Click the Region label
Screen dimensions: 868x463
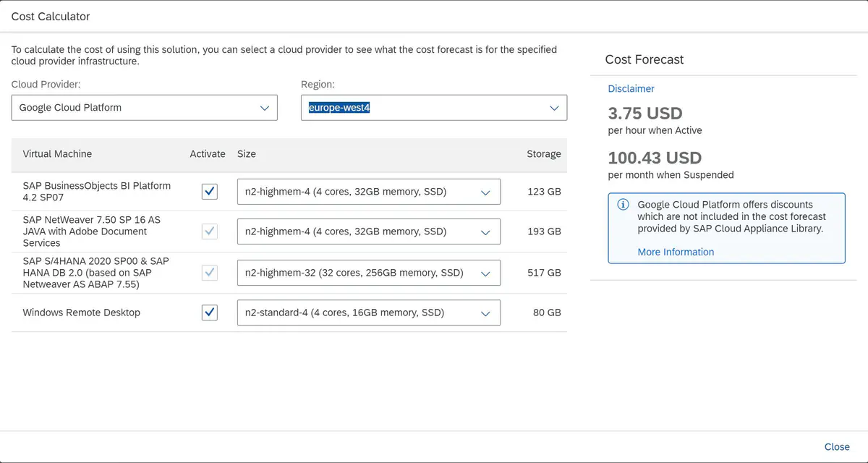pos(318,85)
